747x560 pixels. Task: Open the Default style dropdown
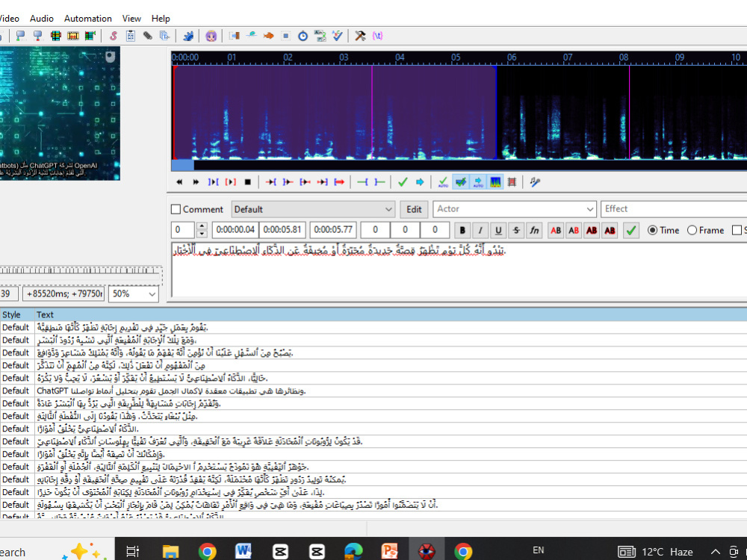(314, 210)
